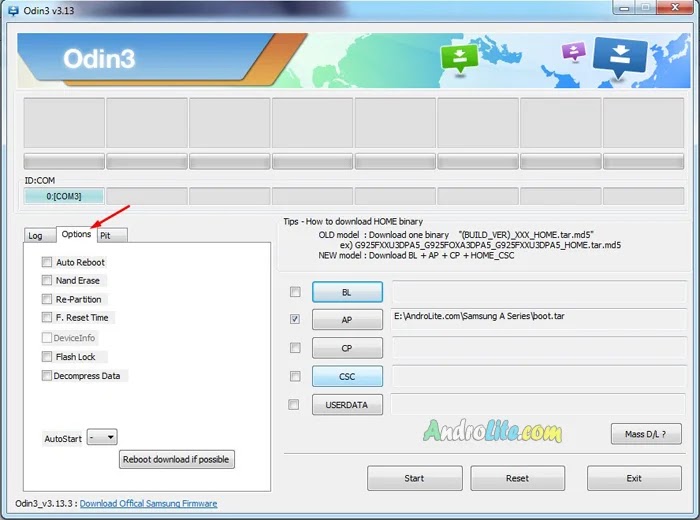Enable the Flash Lock checkbox

pyautogui.click(x=46, y=357)
